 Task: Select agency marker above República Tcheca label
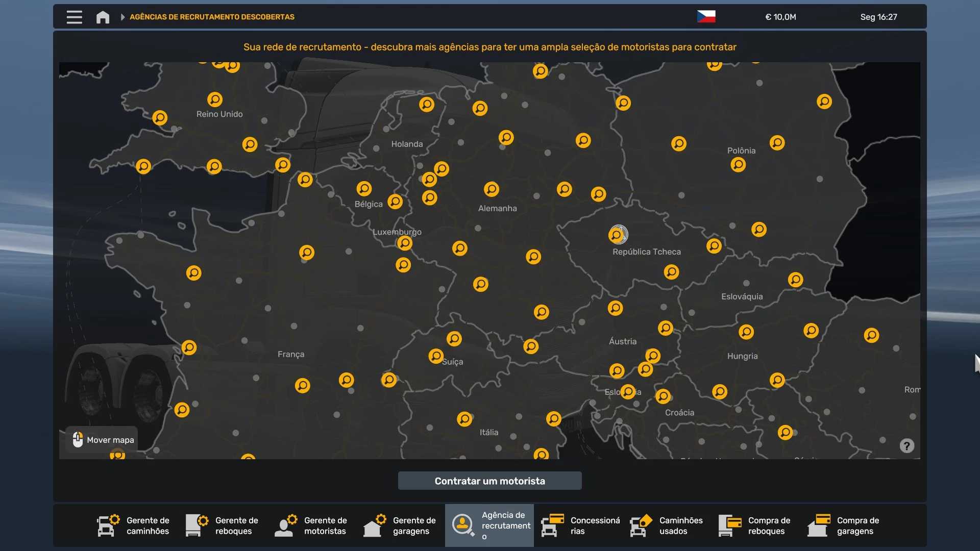[x=617, y=235]
